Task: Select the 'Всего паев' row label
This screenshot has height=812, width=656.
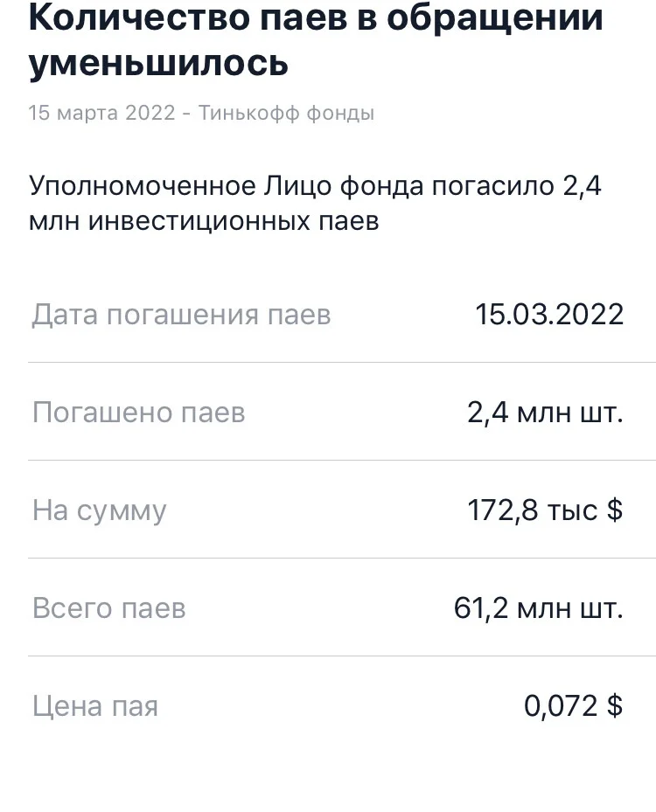Action: coord(108,608)
